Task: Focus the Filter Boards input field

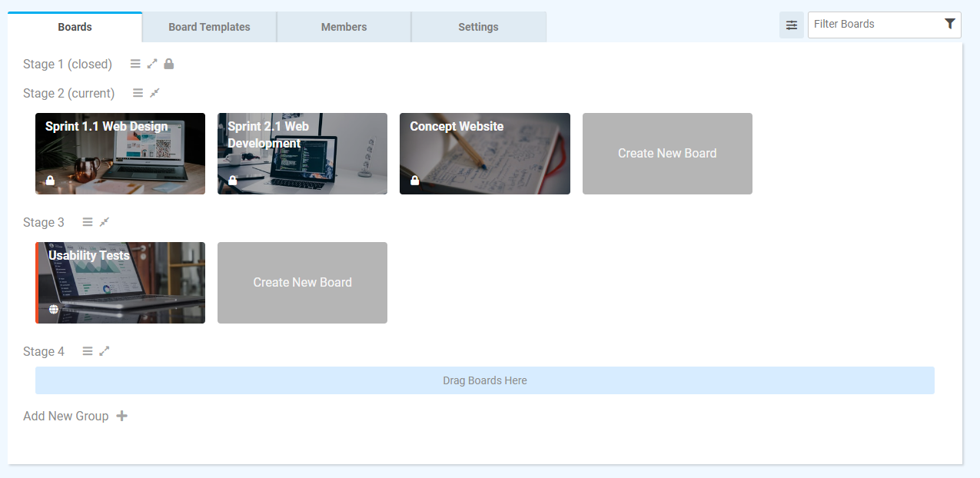Action: point(875,25)
